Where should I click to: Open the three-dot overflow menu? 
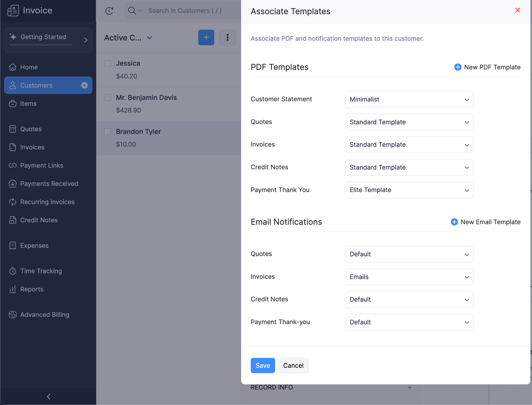coord(227,37)
